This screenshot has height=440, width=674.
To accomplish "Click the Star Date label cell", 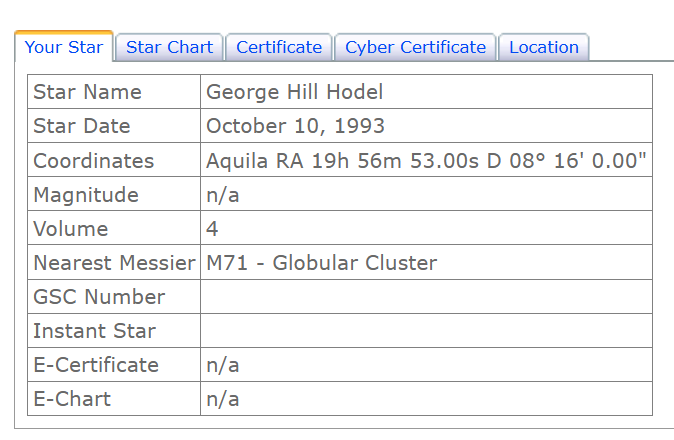I will tap(82, 126).
